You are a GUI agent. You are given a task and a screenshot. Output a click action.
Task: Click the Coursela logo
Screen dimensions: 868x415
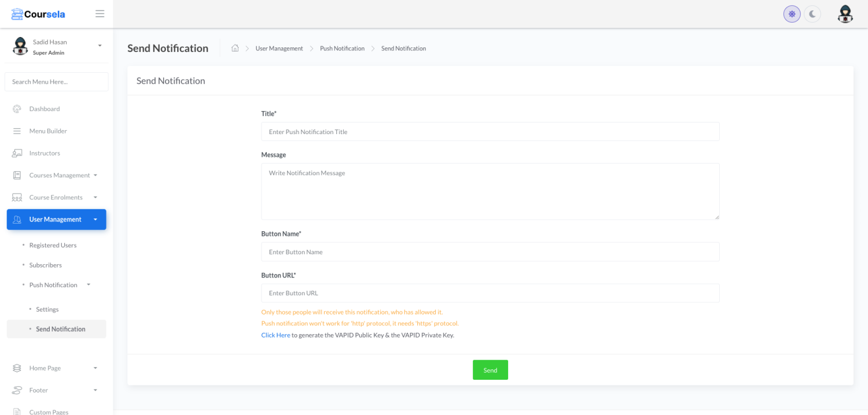coord(38,14)
